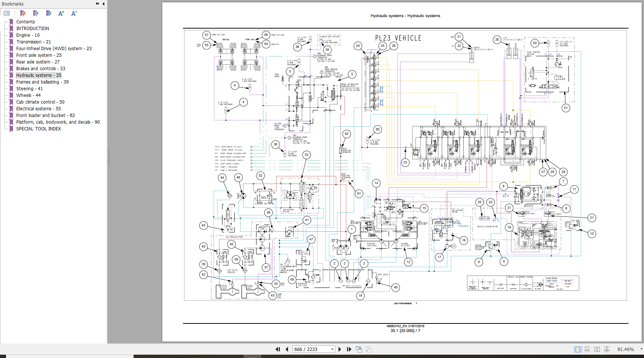The height and width of the screenshot is (358, 644).
Task: Select the Steering - 41 bookmark
Action: coord(29,88)
